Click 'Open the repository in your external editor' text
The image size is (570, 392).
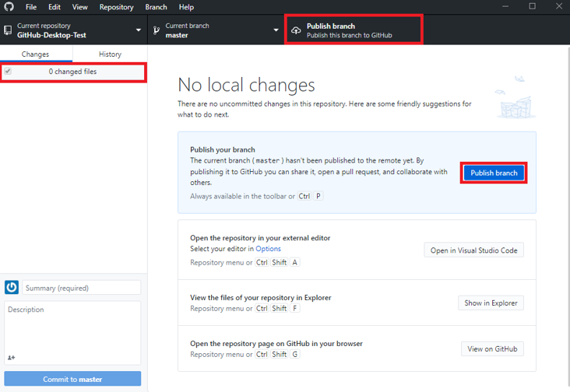pyautogui.click(x=260, y=238)
